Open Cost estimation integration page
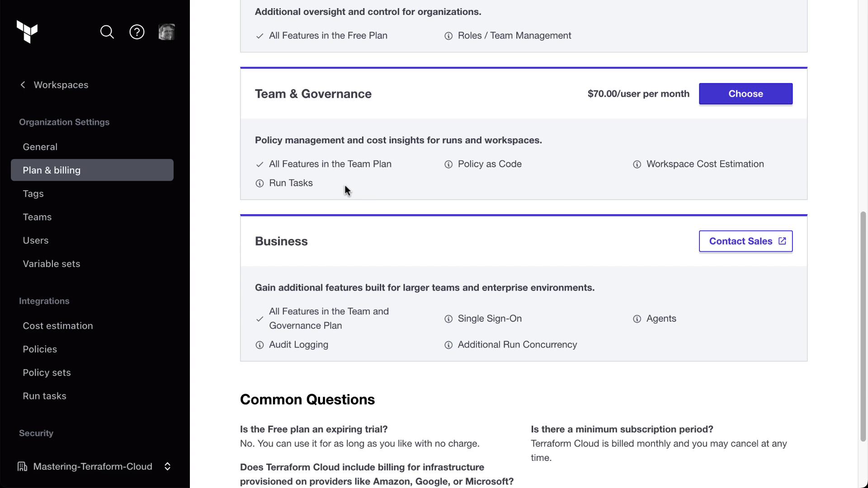 (x=58, y=326)
